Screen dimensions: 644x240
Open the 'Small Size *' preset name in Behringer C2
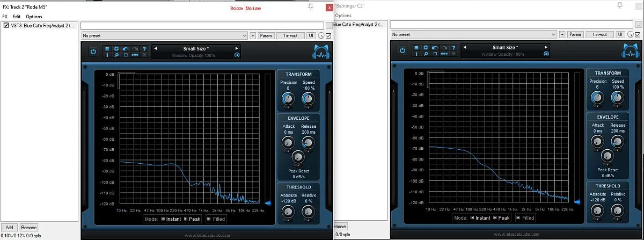pos(506,48)
